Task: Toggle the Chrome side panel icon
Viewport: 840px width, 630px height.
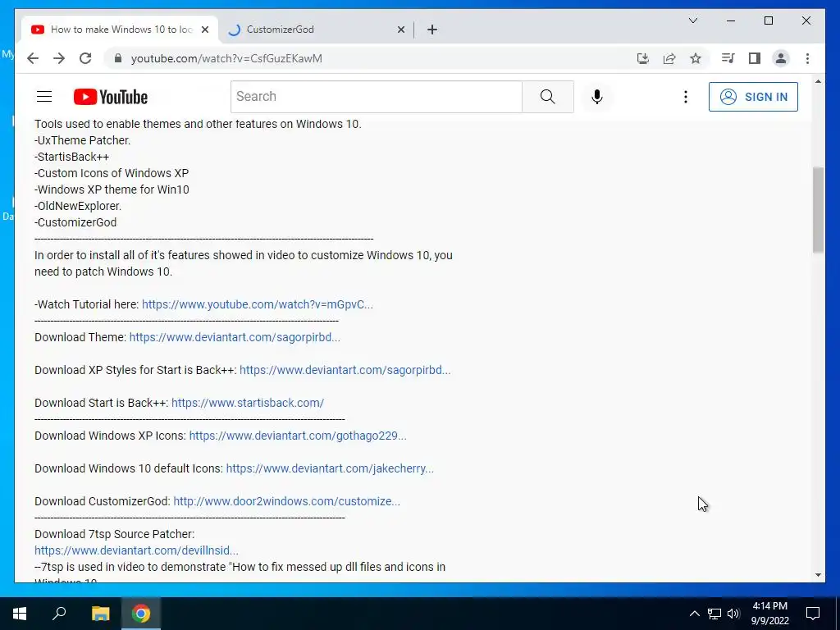Action: (755, 58)
